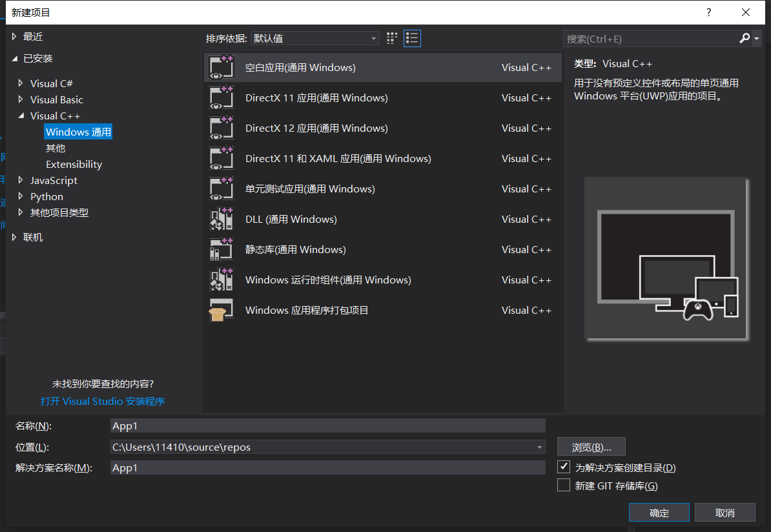771x532 pixels.
Task: Select the 空白应用(通用 Windows) template icon
Action: point(221,67)
